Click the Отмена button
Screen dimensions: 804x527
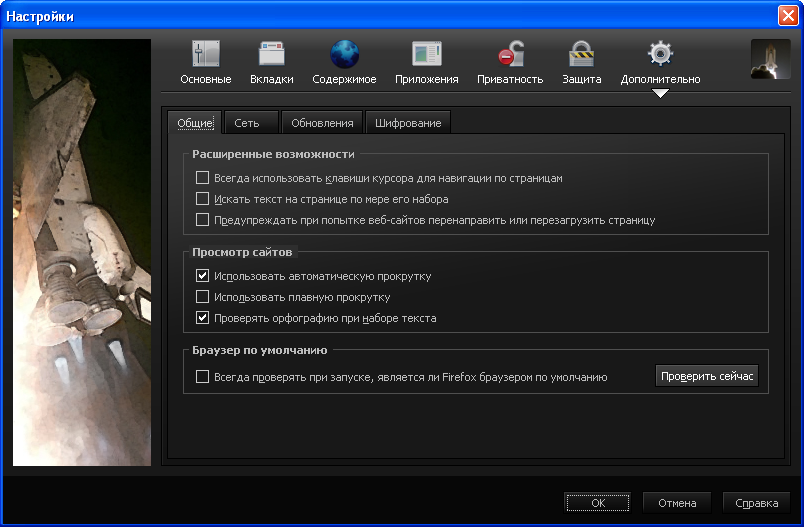click(677, 503)
